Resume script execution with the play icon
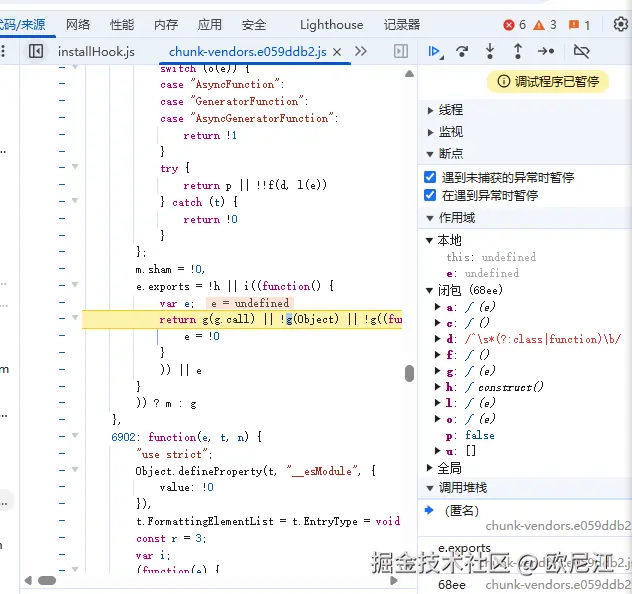Image resolution: width=632 pixels, height=594 pixels. click(x=435, y=52)
